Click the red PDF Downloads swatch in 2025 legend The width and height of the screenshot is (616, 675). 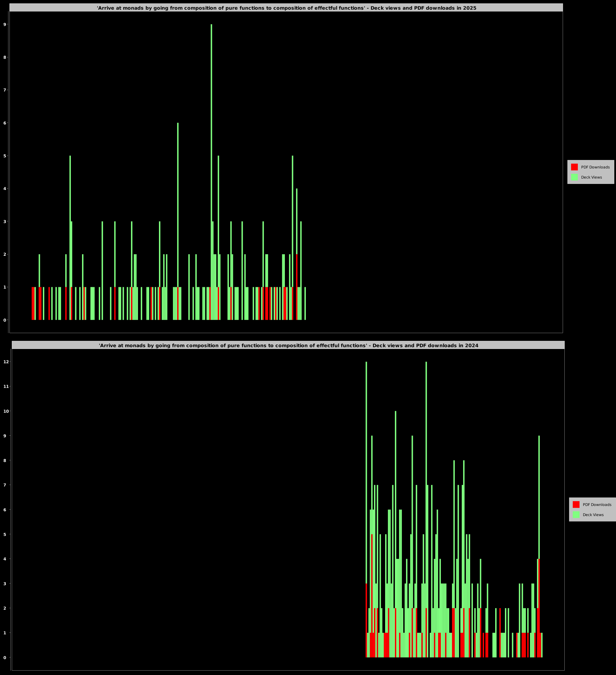click(574, 167)
